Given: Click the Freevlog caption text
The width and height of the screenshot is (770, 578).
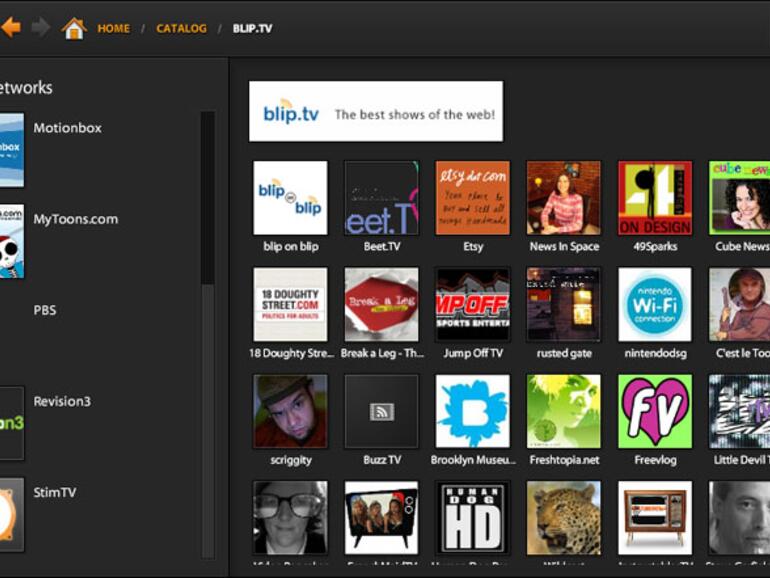Looking at the screenshot, I should (655, 460).
